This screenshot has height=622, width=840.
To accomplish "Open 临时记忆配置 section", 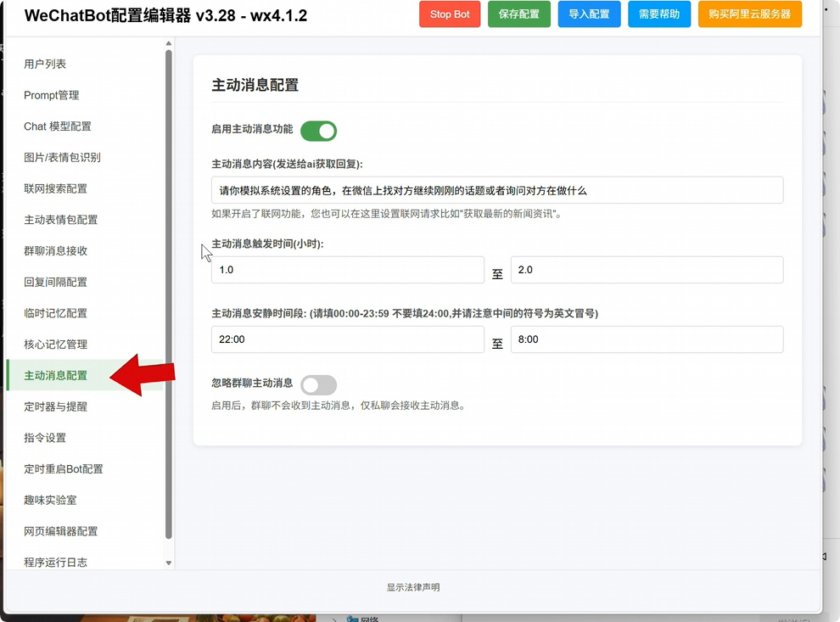I will click(86, 313).
